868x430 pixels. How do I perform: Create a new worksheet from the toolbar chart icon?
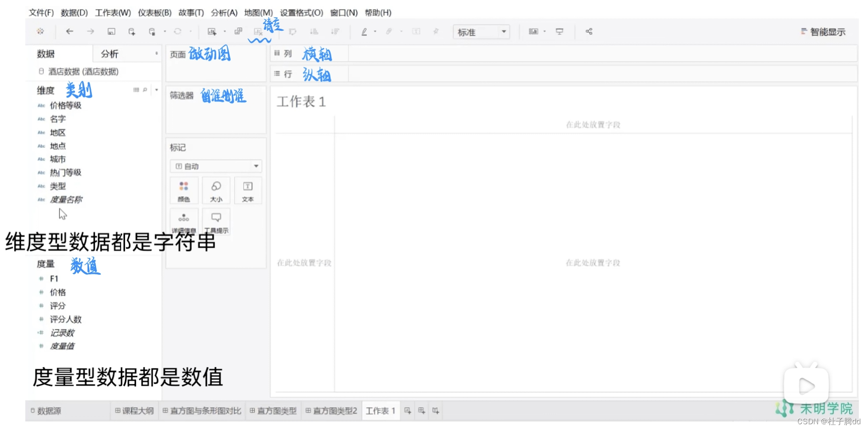pos(211,31)
